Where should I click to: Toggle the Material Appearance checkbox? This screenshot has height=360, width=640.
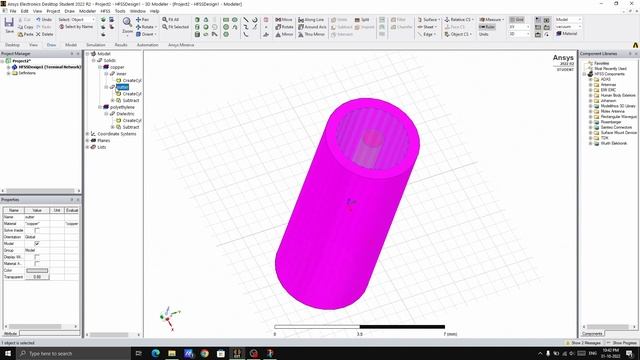tap(37, 264)
